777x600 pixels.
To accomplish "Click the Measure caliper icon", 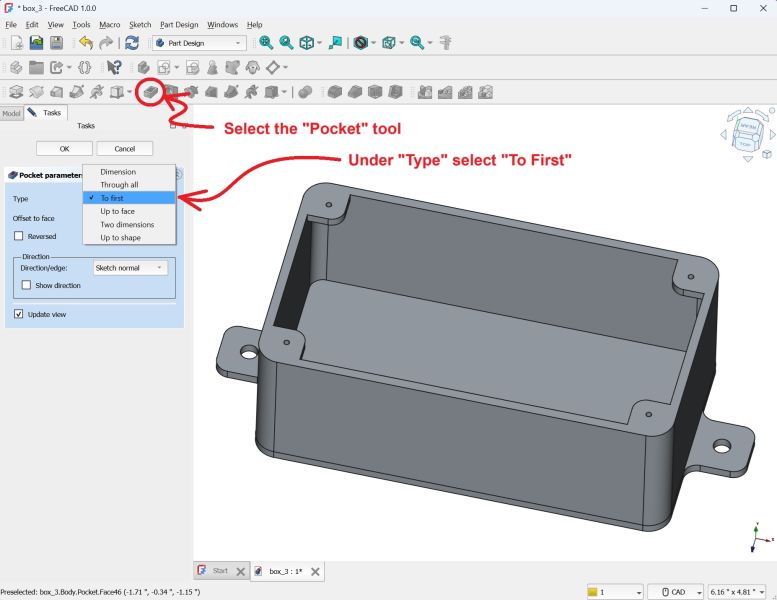I will point(446,43).
